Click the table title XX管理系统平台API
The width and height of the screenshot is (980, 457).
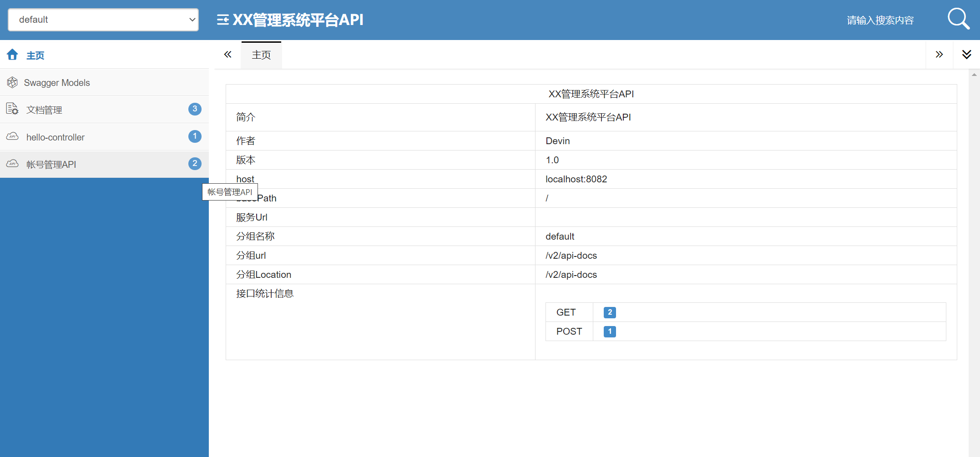coord(591,94)
